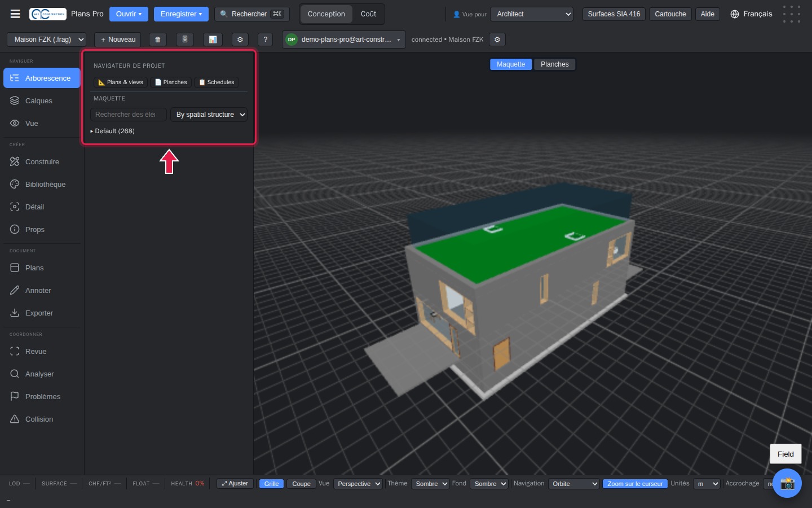Click the Français language selector
Image resolution: width=812 pixels, height=508 pixels.
pyautogui.click(x=751, y=14)
